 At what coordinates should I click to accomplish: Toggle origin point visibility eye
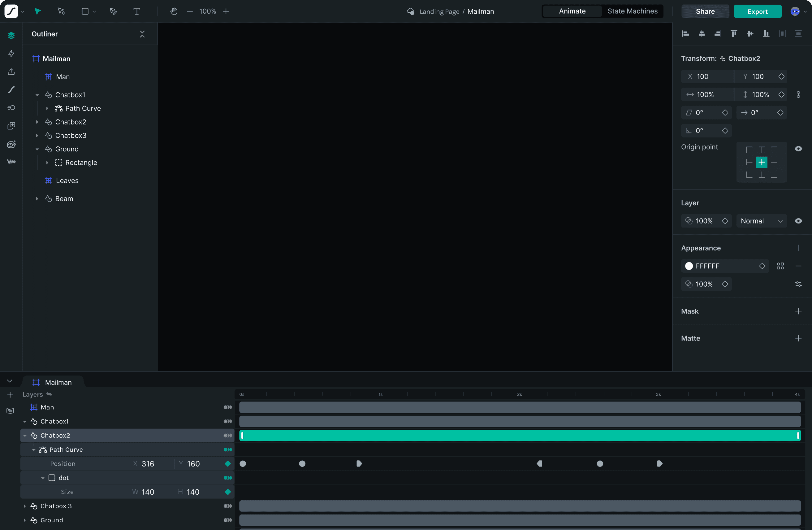pyautogui.click(x=798, y=149)
